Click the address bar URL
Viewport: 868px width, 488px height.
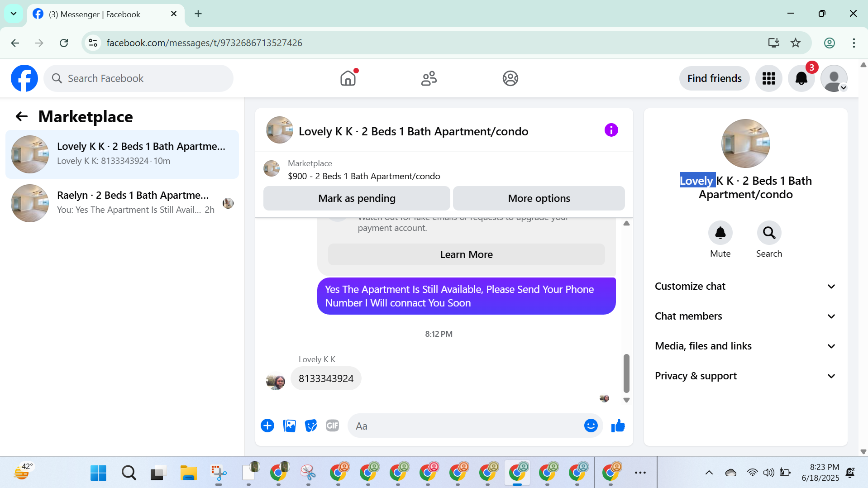(205, 43)
